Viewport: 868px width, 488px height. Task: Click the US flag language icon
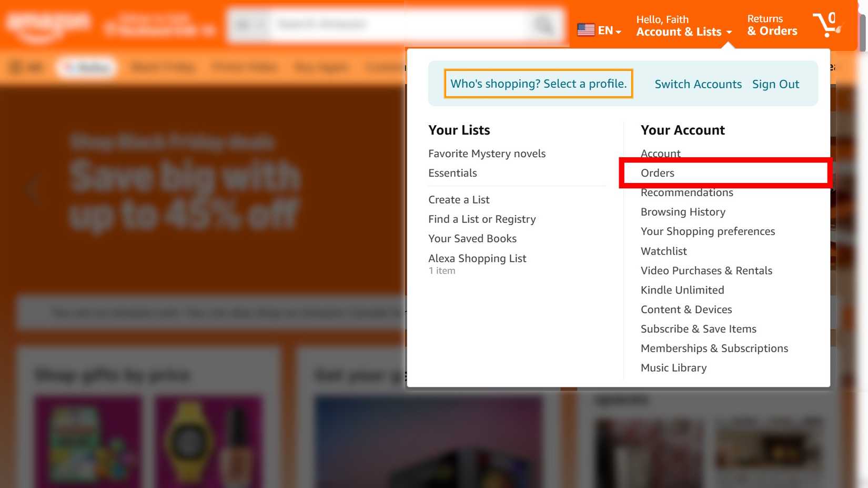586,30
